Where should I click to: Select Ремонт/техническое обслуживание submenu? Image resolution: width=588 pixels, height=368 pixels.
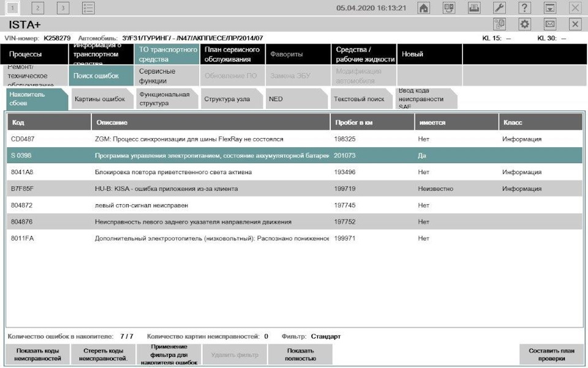coord(34,75)
